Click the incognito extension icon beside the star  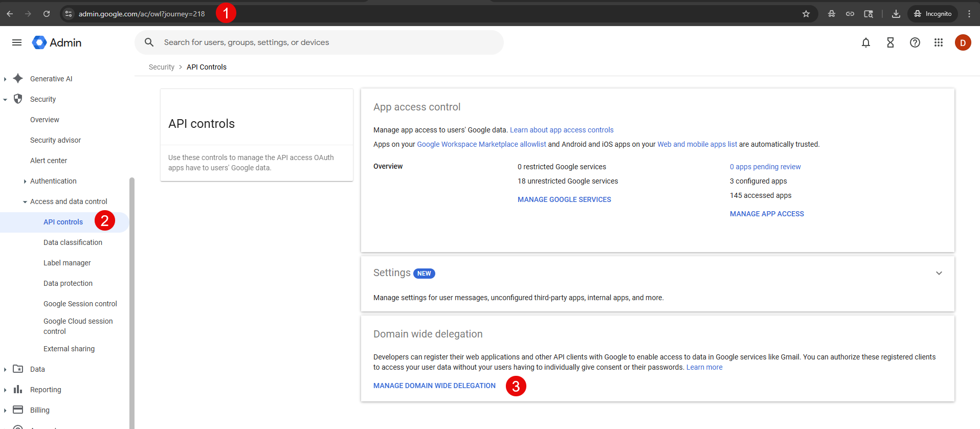832,14
